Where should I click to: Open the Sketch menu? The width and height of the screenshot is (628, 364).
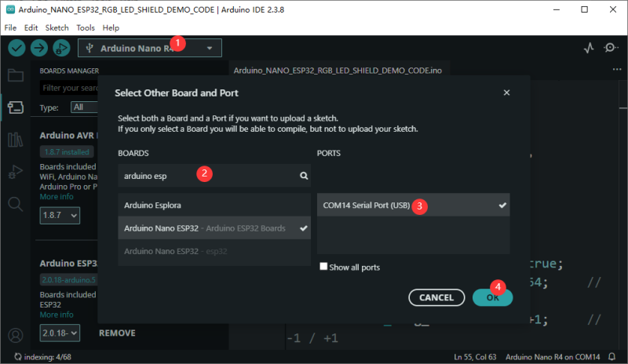pyautogui.click(x=57, y=27)
